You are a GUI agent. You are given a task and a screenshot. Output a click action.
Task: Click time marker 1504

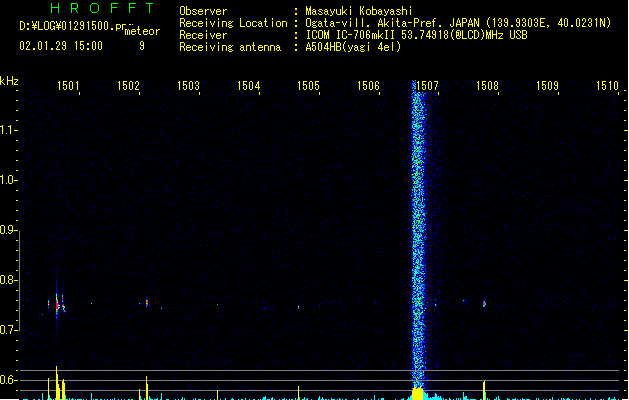249,85
